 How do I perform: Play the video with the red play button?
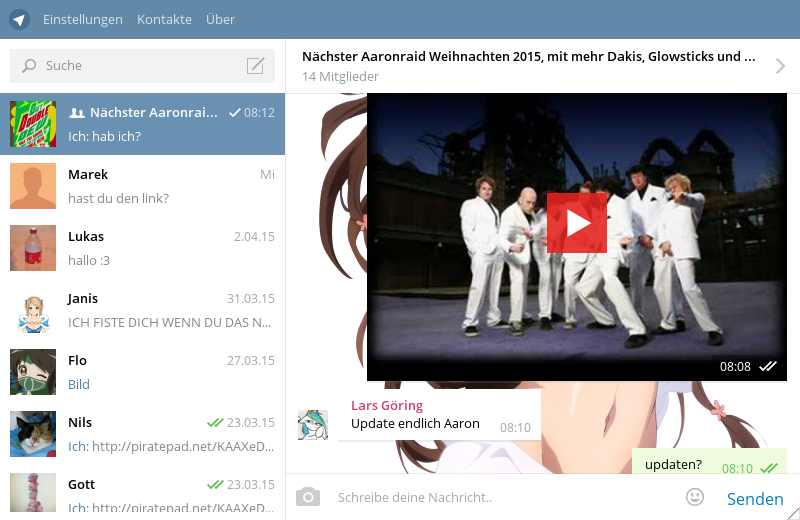577,223
